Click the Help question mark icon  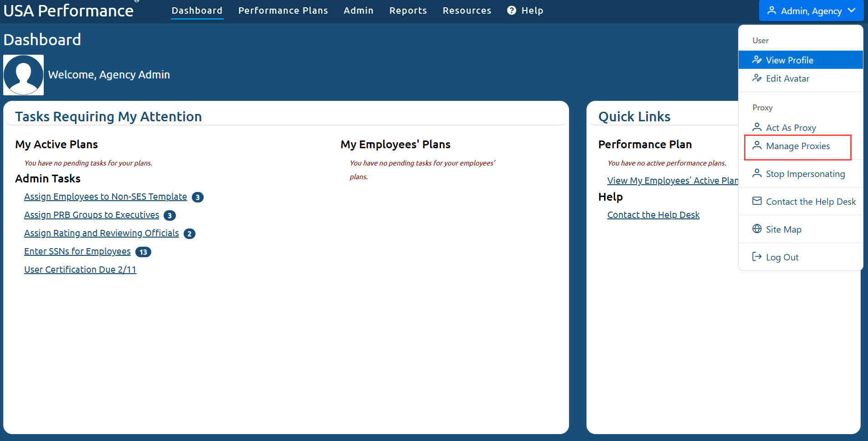[x=512, y=10]
